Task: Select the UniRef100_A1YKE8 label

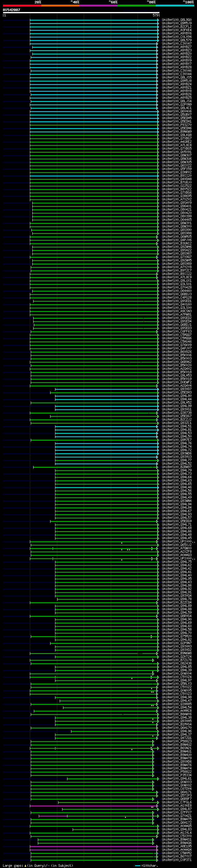Action: coord(177,806)
